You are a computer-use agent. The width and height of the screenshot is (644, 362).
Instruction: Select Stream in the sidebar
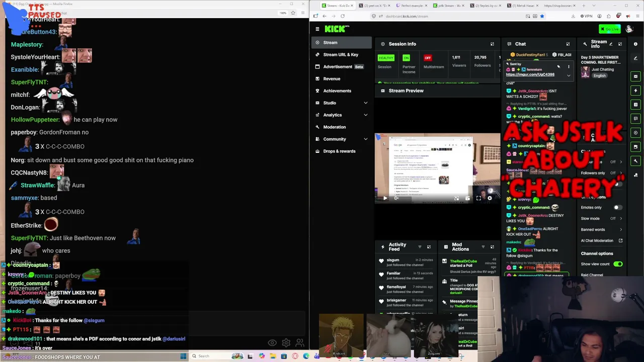coord(342,43)
